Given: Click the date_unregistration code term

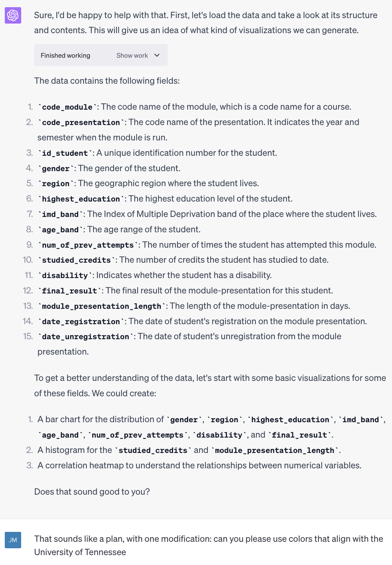Looking at the screenshot, I should pyautogui.click(x=86, y=336).
